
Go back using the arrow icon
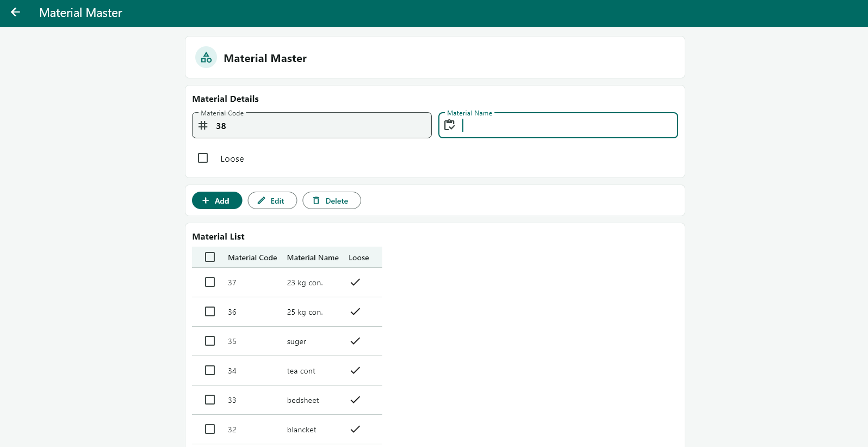15,12
